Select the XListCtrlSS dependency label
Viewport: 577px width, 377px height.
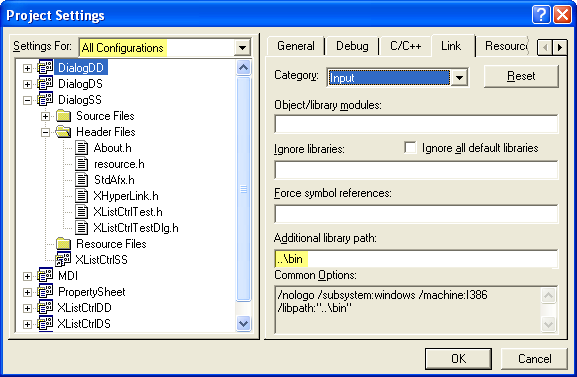tap(101, 260)
